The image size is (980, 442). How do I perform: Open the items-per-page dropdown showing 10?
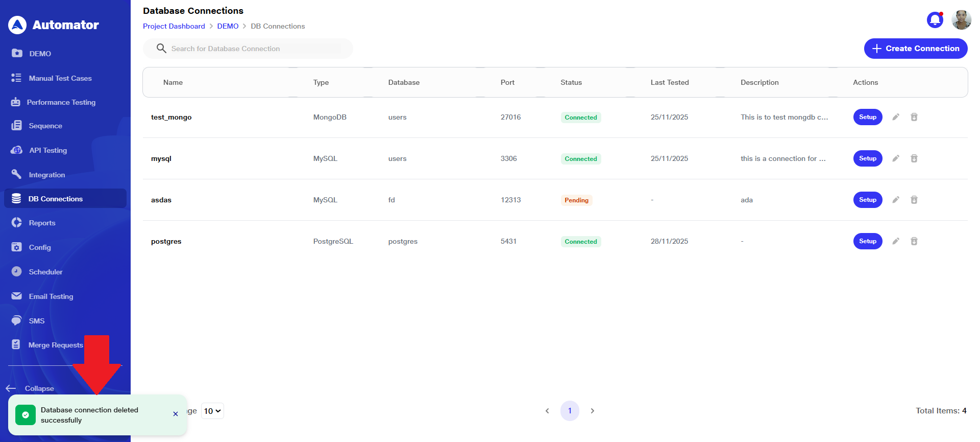tap(212, 411)
